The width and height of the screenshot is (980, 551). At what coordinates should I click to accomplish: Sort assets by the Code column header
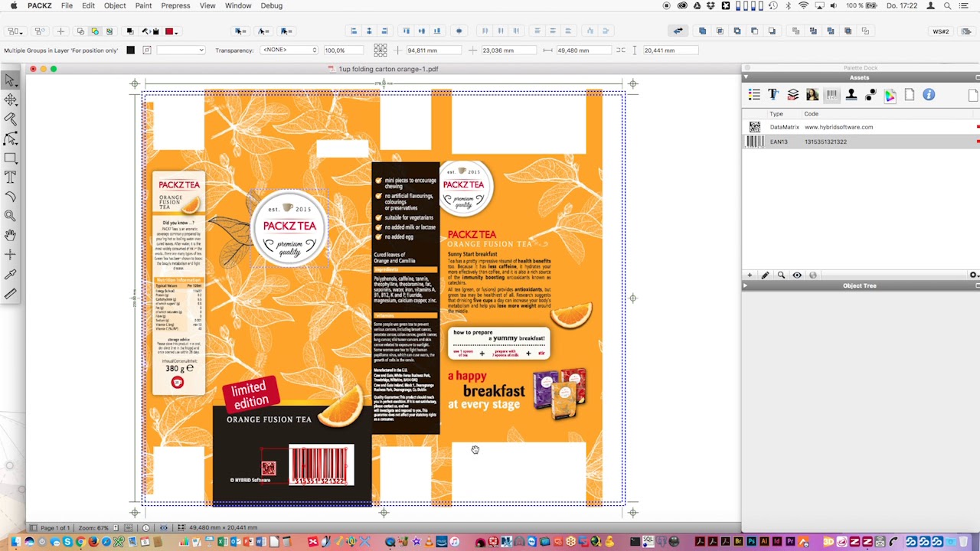[811, 114]
